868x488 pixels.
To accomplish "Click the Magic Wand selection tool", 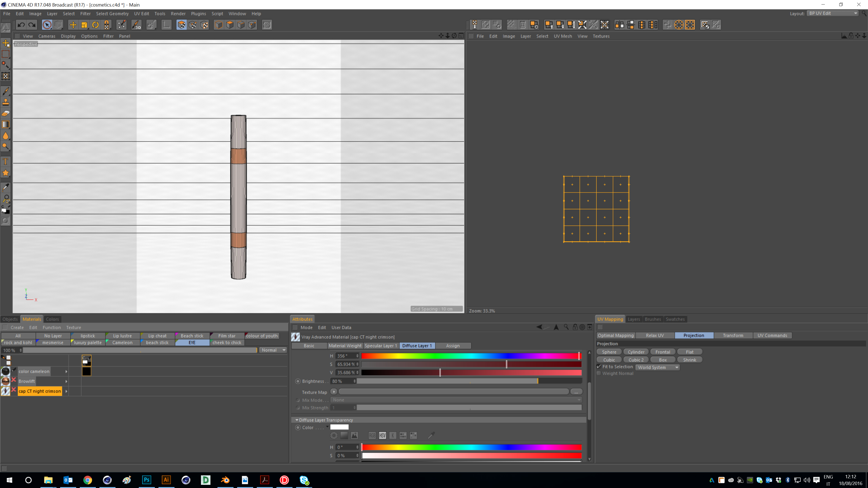I will click(x=6, y=65).
